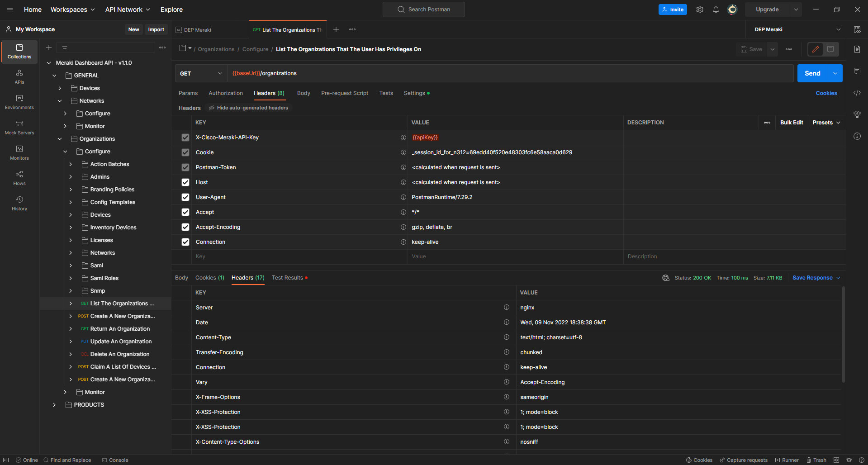Uncheck the Connection request header

[x=185, y=242]
